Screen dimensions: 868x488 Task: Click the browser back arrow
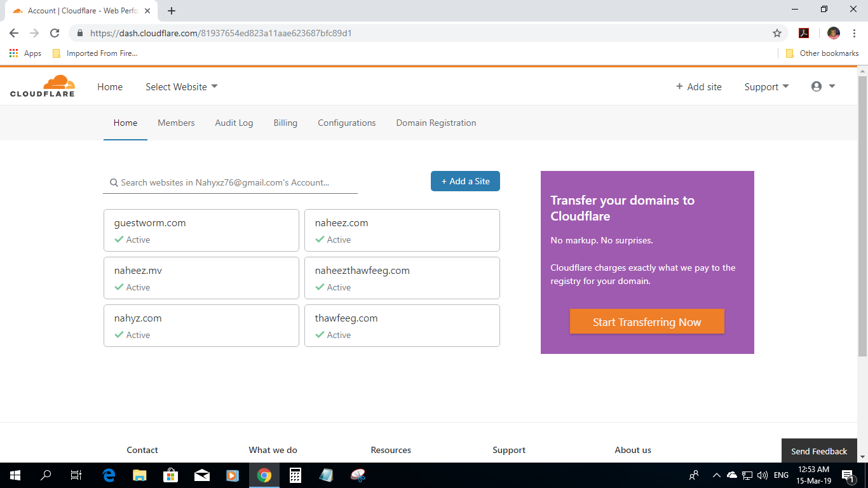click(x=14, y=33)
